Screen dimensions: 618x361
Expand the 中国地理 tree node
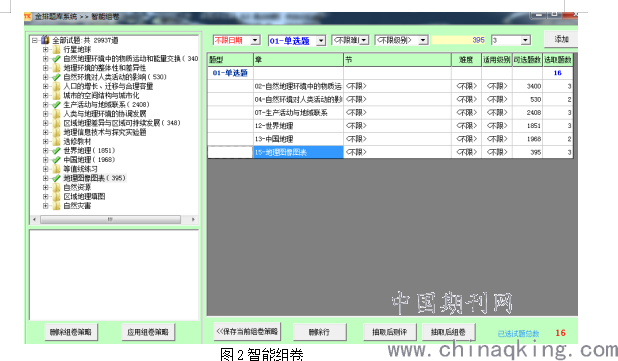coord(45,160)
